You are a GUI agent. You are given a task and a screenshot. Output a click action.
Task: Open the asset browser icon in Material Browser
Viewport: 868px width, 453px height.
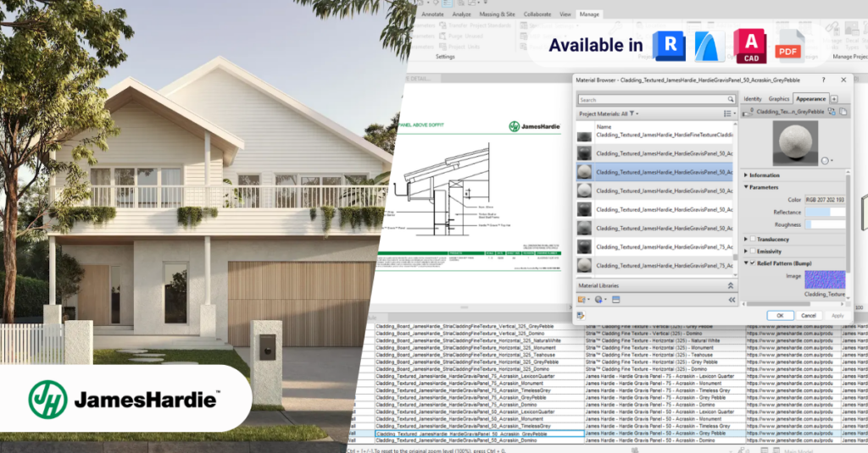pos(615,299)
